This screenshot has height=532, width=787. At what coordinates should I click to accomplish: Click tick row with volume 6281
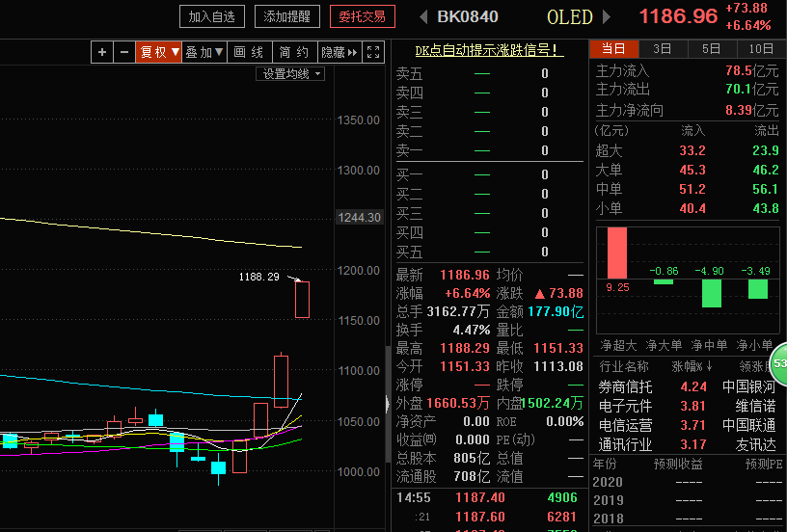click(x=489, y=517)
